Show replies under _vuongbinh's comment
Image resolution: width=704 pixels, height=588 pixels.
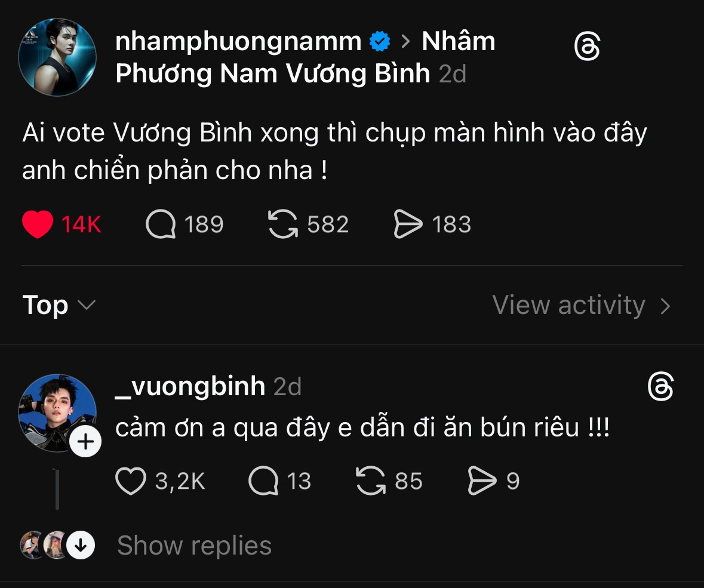point(194,546)
